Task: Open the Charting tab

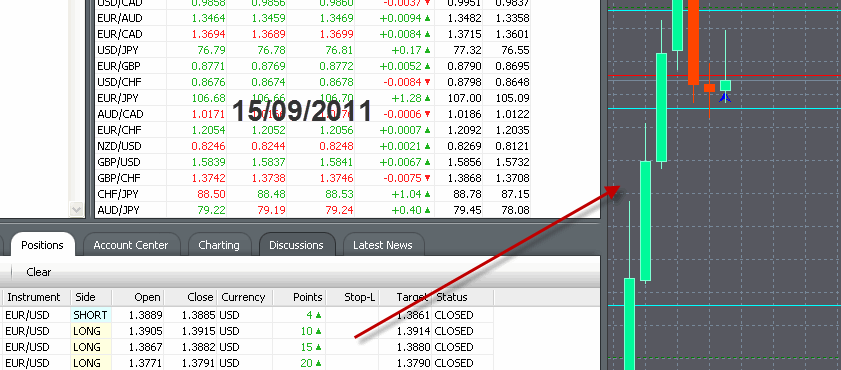Action: 219,245
